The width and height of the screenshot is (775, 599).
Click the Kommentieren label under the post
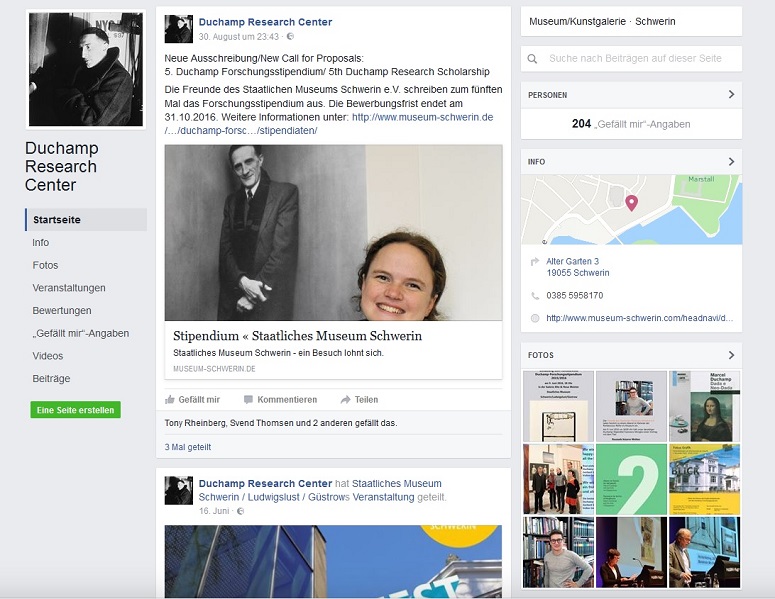(287, 399)
